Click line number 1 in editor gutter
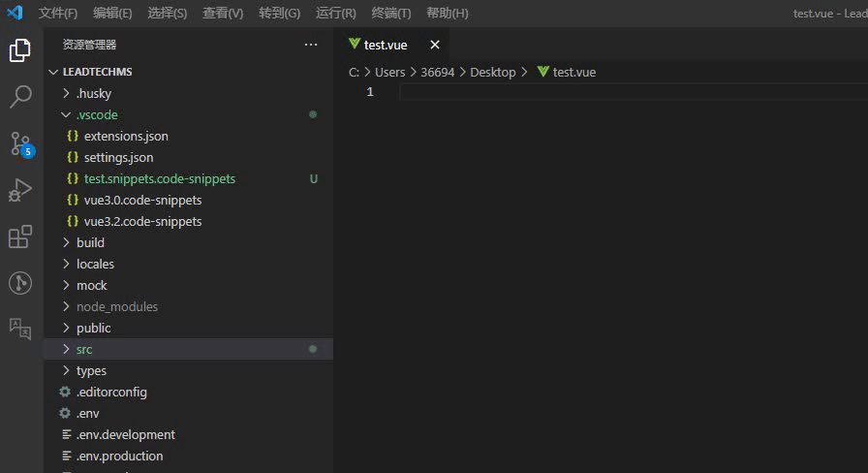 pos(370,92)
